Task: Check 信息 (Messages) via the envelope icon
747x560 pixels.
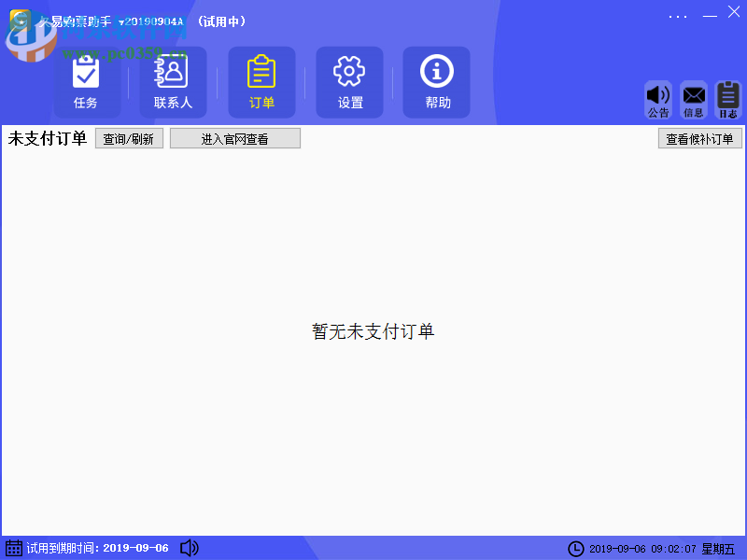Action: point(693,98)
